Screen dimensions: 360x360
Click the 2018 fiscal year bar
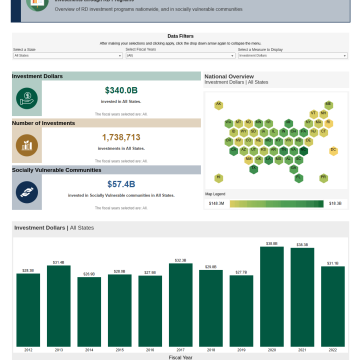pyautogui.click(x=211, y=308)
